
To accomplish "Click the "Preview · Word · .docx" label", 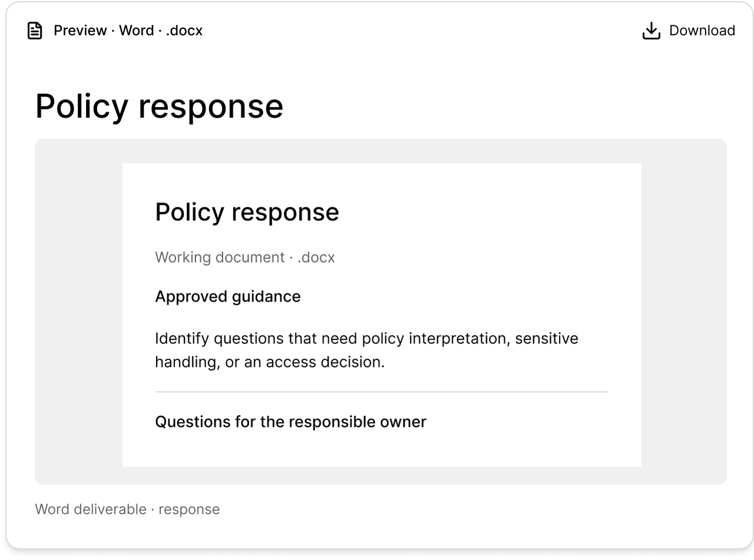I will 128,31.
